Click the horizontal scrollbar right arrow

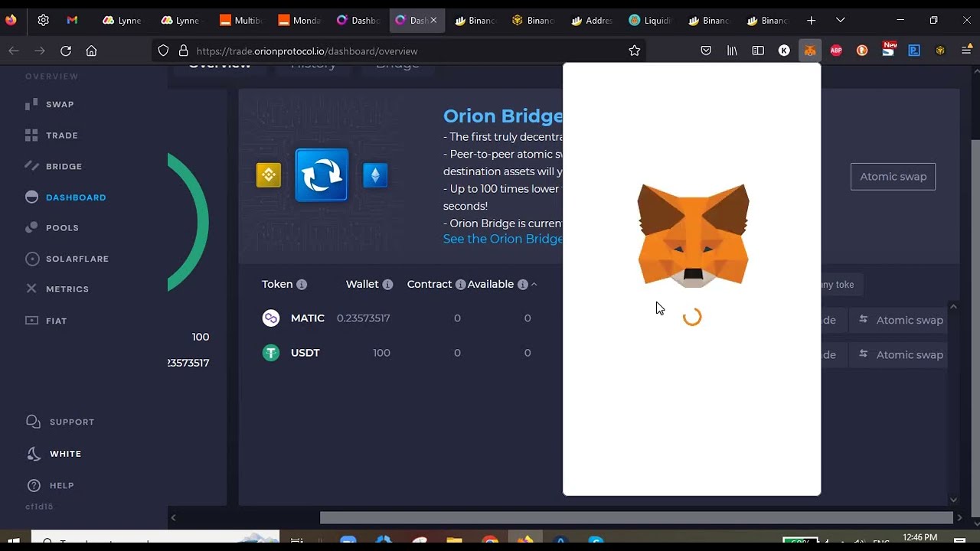(959, 518)
